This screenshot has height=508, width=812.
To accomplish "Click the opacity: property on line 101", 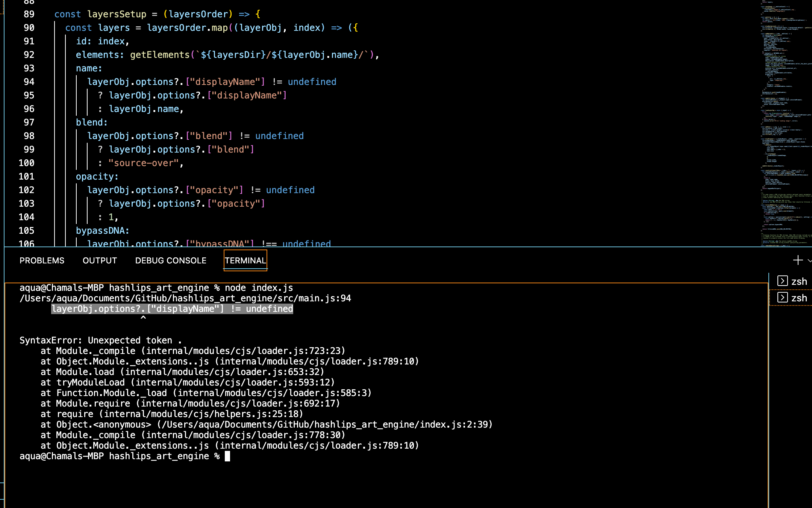I will [97, 177].
